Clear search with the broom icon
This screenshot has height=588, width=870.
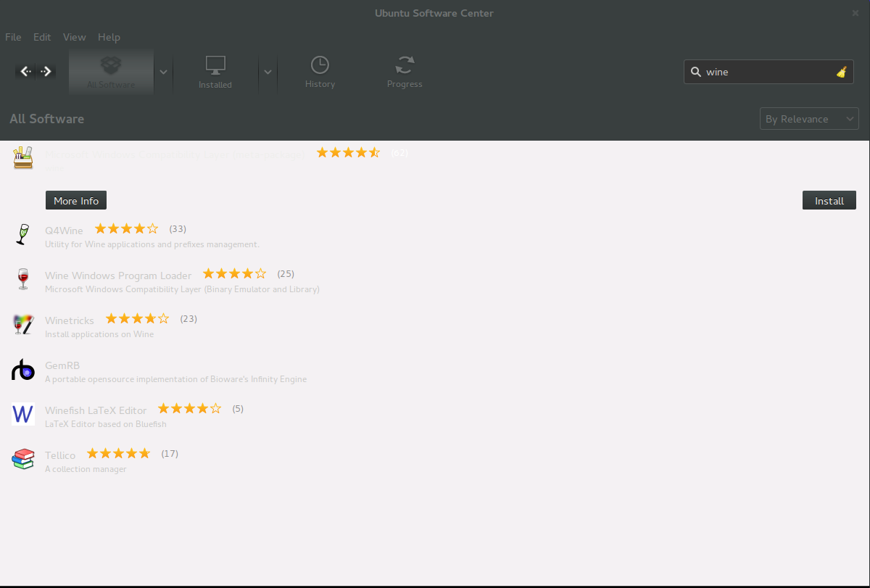[841, 72]
